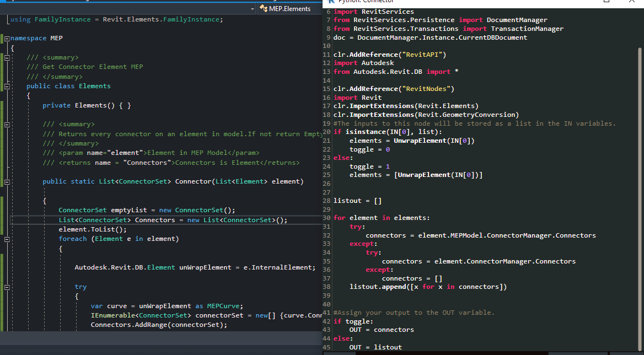Click the OUT = connectors line
Image resolution: width=644 pixels, height=355 pixels.
382,330
